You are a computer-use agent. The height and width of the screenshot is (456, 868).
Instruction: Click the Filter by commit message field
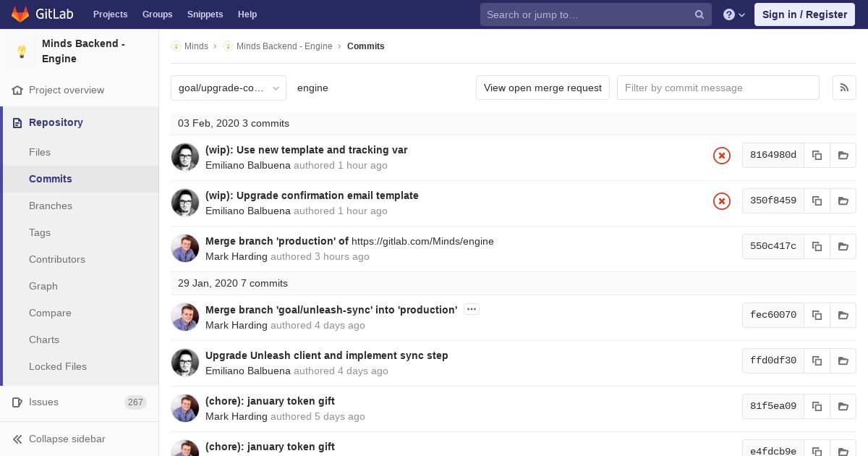point(718,88)
